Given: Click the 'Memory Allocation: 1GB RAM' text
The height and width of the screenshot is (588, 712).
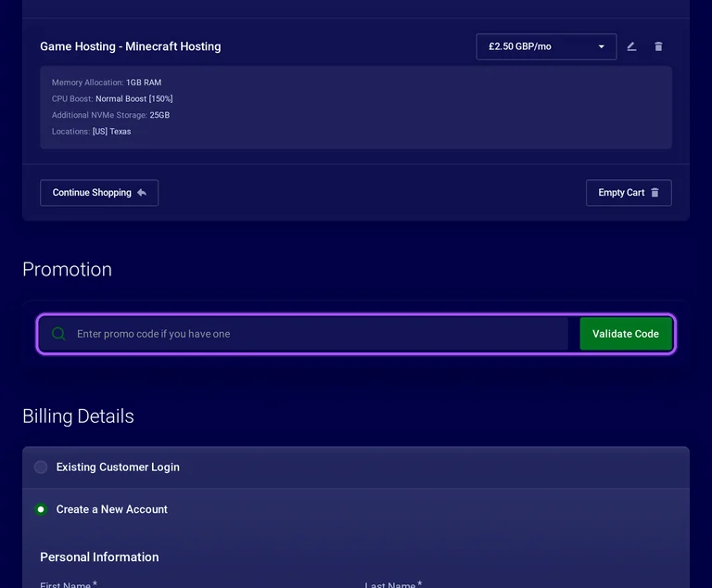Looking at the screenshot, I should (x=107, y=83).
